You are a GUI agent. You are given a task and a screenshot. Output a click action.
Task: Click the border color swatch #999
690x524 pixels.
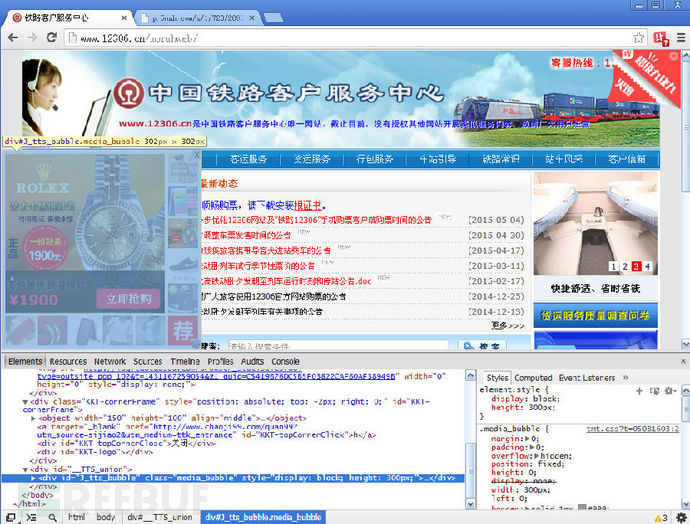(x=582, y=507)
